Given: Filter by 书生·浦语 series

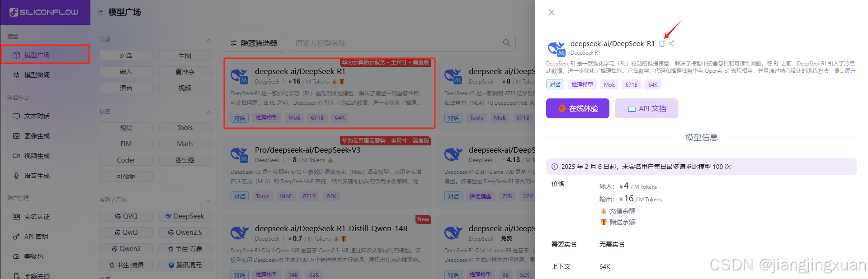Looking at the screenshot, I should click(x=126, y=265).
